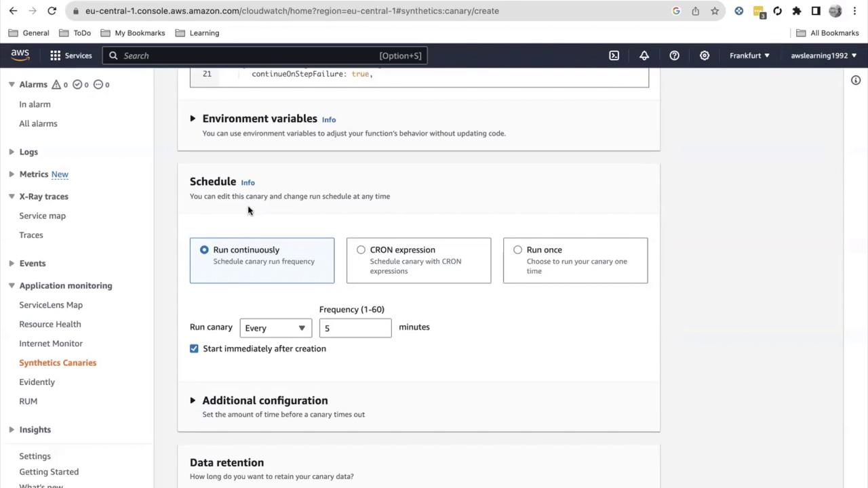Open RUM in the sidebar

(28, 401)
